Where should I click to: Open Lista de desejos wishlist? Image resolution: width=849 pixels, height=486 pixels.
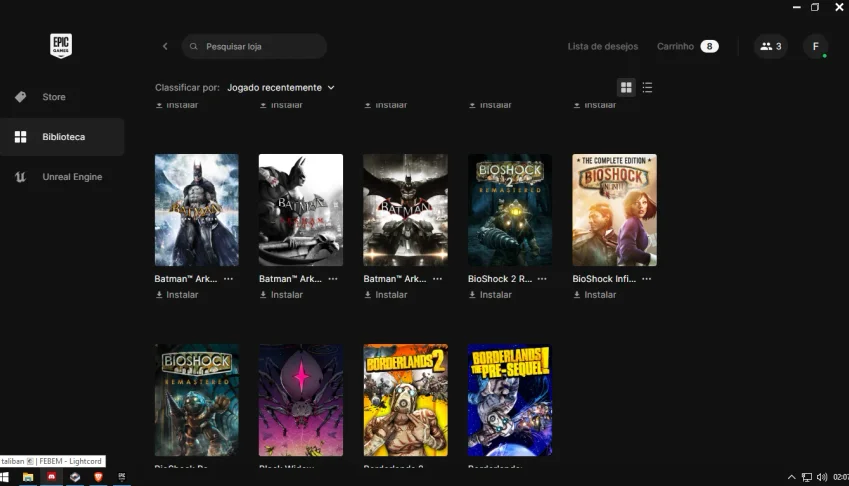pos(603,47)
